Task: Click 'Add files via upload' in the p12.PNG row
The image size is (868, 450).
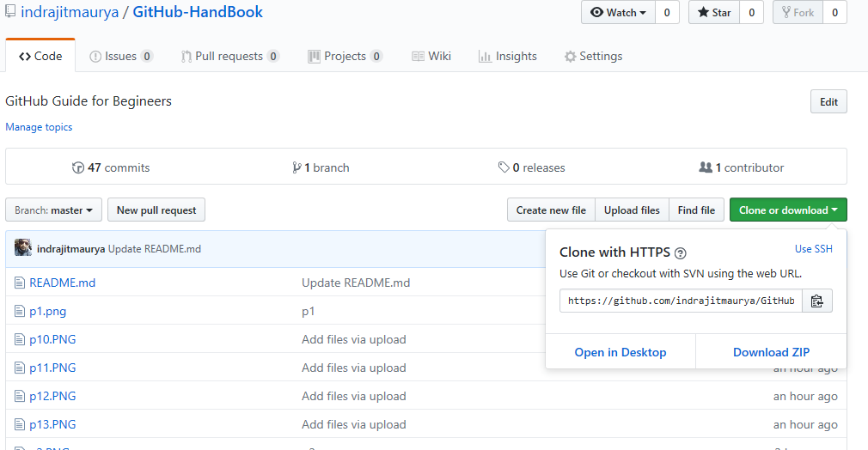Action: coord(354,396)
